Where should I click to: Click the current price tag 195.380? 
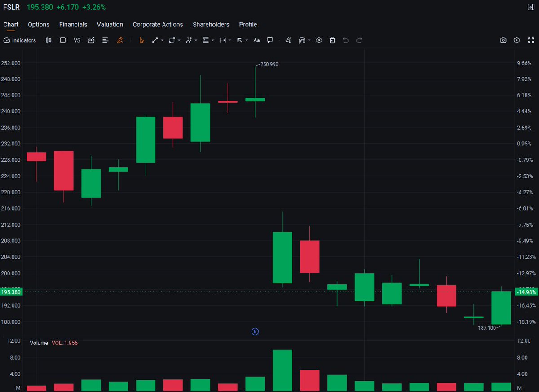coord(11,292)
